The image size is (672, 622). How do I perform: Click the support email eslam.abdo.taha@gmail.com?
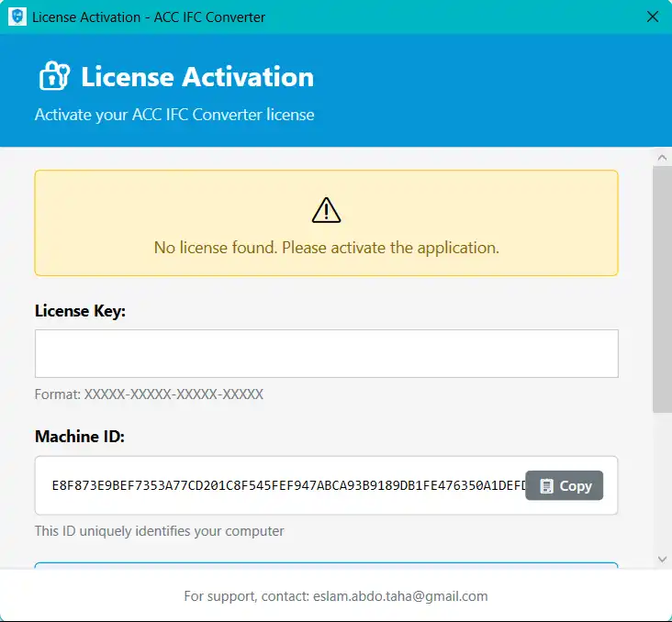pos(398,595)
